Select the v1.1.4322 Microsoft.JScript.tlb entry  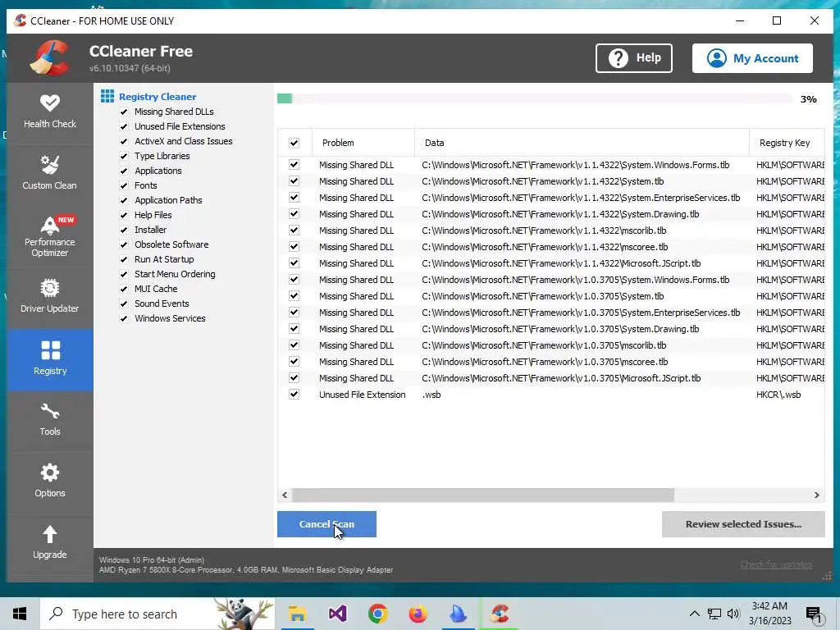551,263
